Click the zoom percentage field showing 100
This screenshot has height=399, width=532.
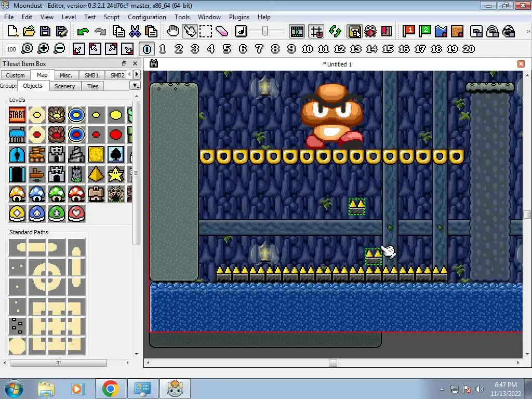click(11, 49)
